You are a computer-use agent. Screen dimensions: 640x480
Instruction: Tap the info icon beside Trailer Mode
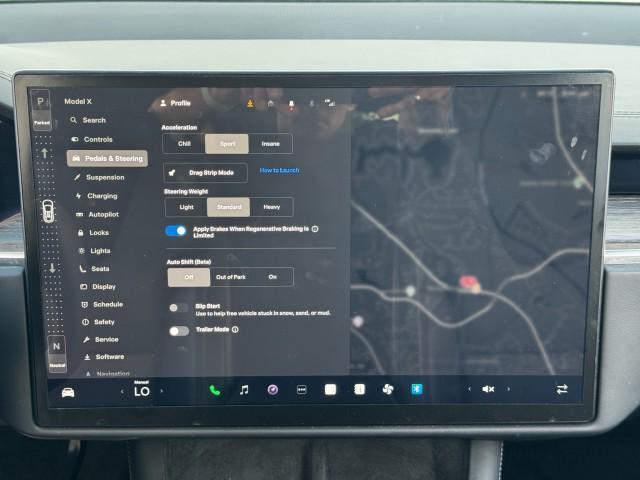[x=235, y=329]
